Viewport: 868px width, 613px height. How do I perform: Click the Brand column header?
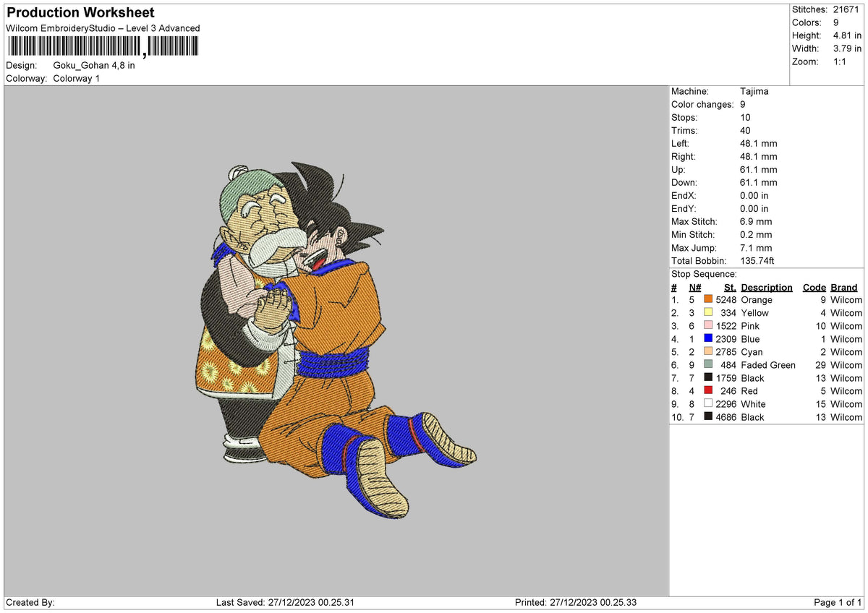(x=844, y=287)
